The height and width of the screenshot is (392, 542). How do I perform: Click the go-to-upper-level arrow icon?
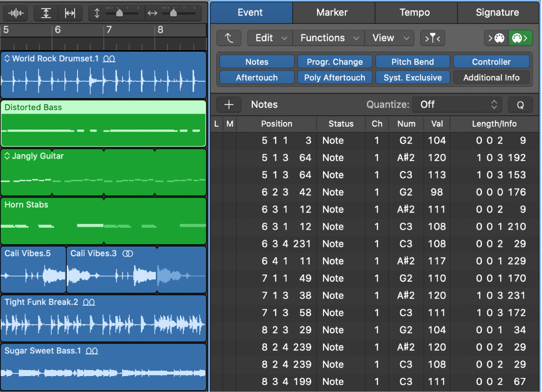tap(229, 38)
